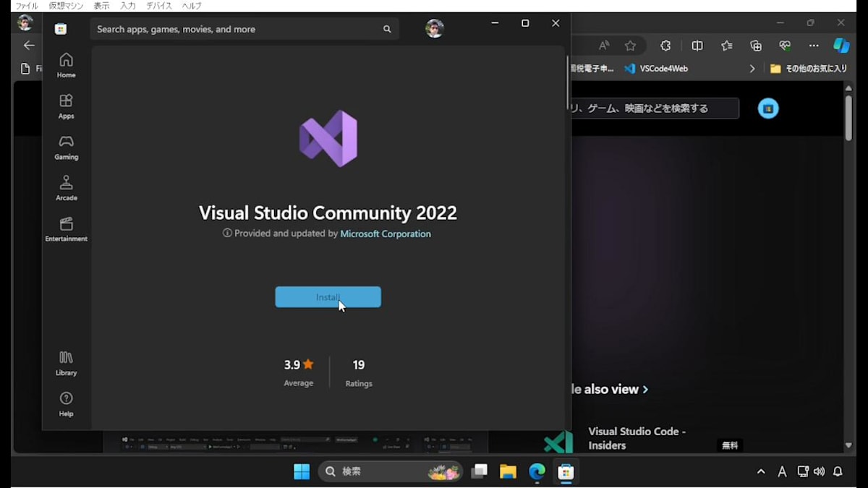The height and width of the screenshot is (488, 868).
Task: Click the taskbar 検索 search box
Action: point(391,471)
